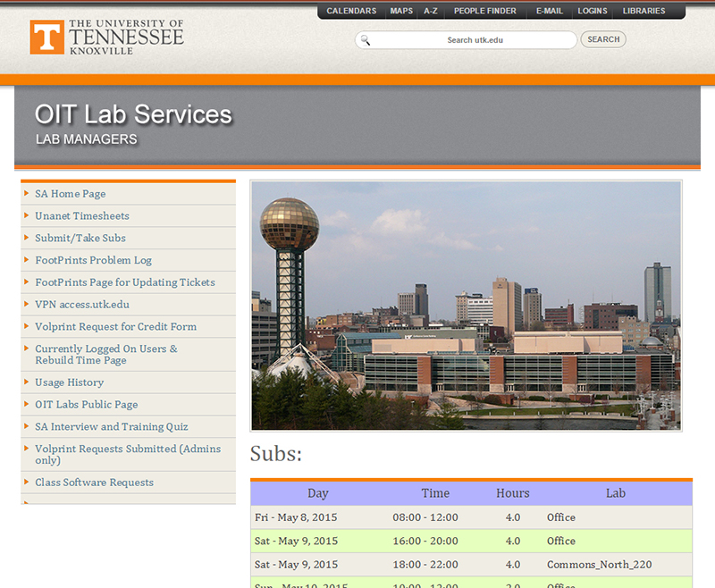Click the University of Tennessee logo
715x588 pixels.
click(x=106, y=37)
